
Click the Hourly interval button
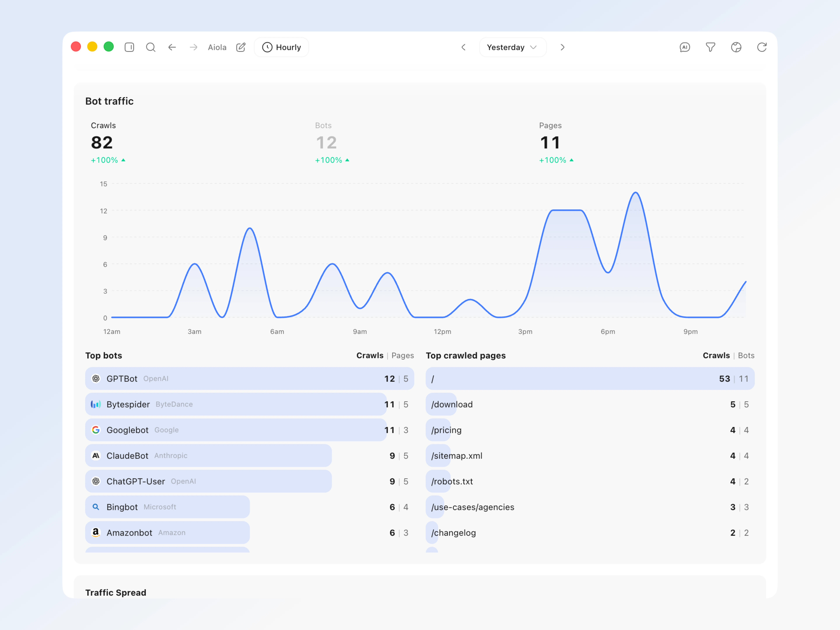[x=281, y=47]
